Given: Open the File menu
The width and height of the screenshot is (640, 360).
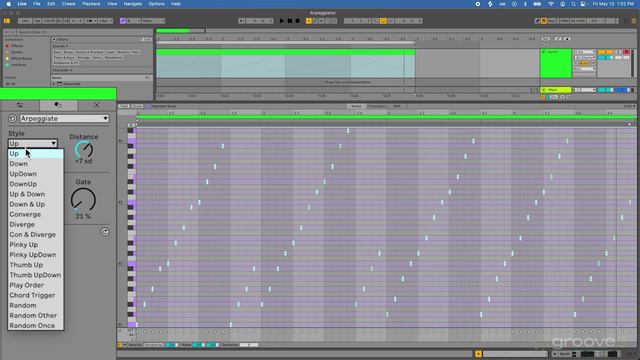Looking at the screenshot, I should [x=37, y=4].
